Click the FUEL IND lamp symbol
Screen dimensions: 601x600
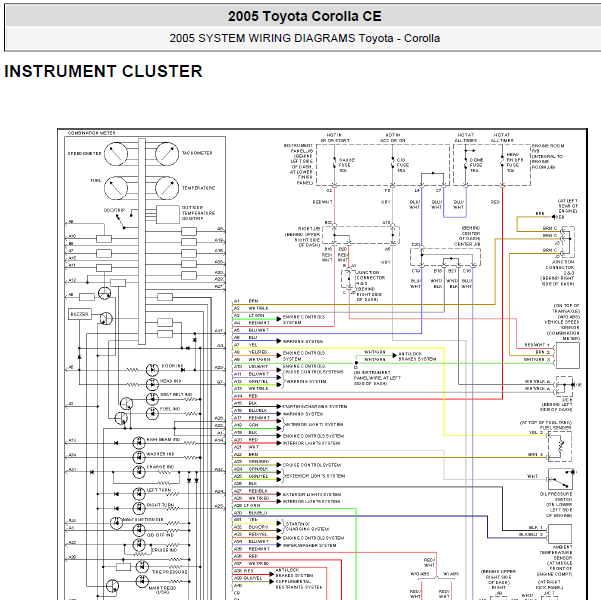(153, 413)
